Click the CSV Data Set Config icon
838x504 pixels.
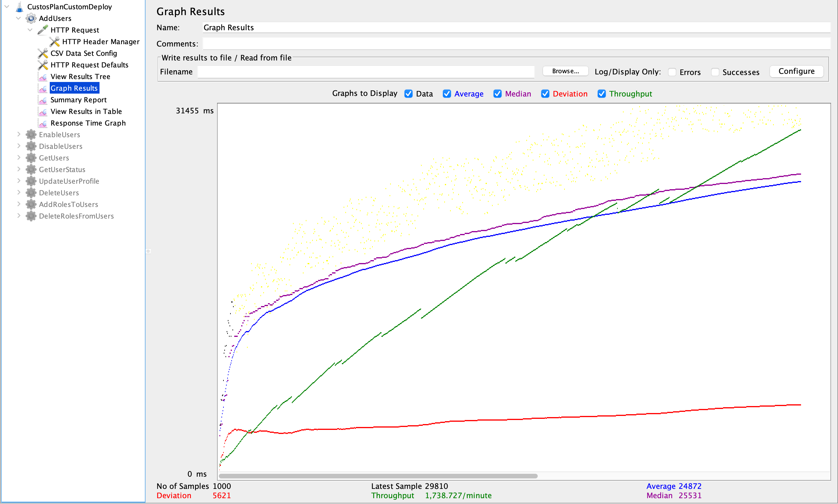click(43, 53)
